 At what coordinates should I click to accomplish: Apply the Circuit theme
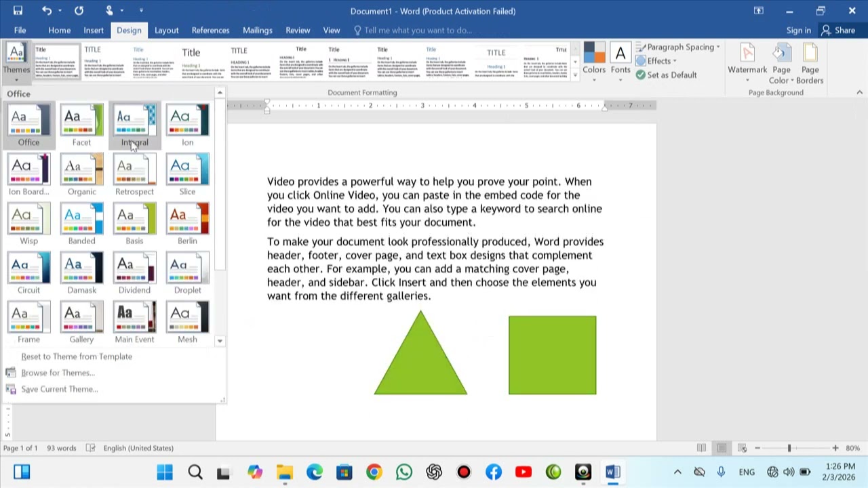[x=28, y=274]
